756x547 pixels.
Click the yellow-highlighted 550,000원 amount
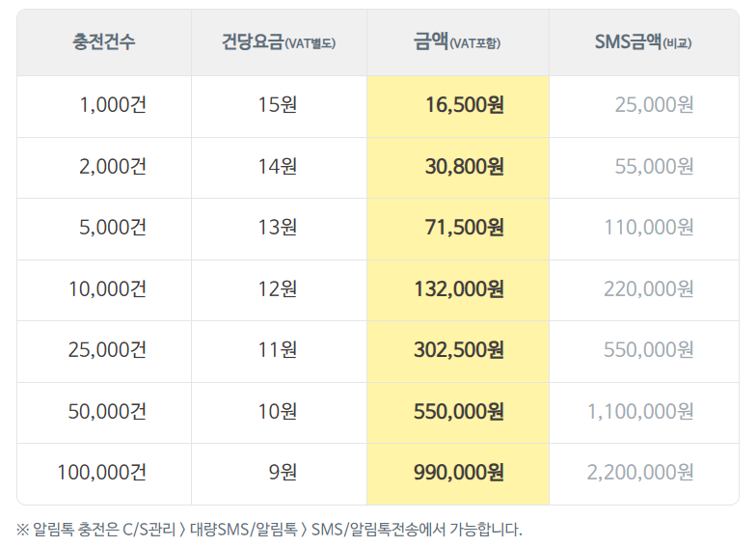tap(459, 412)
